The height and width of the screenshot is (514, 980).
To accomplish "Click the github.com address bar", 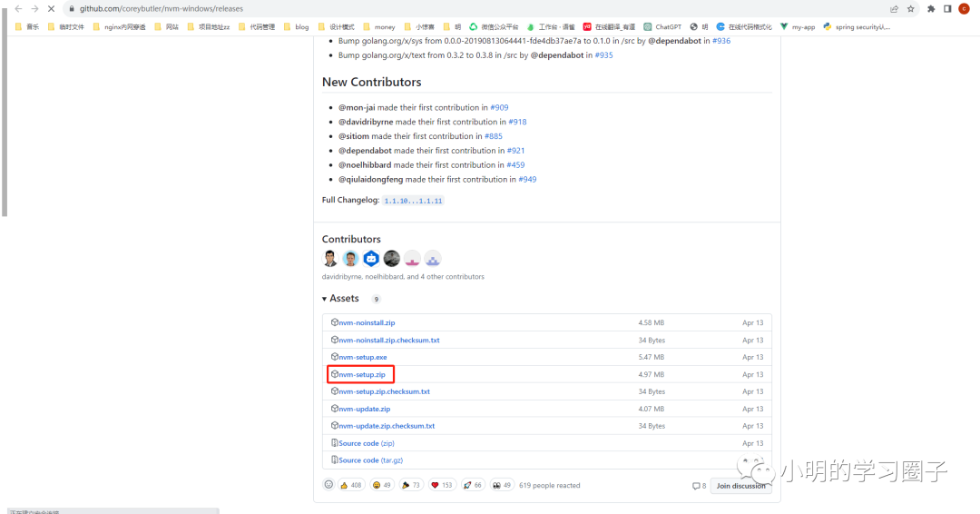I will tap(475, 9).
